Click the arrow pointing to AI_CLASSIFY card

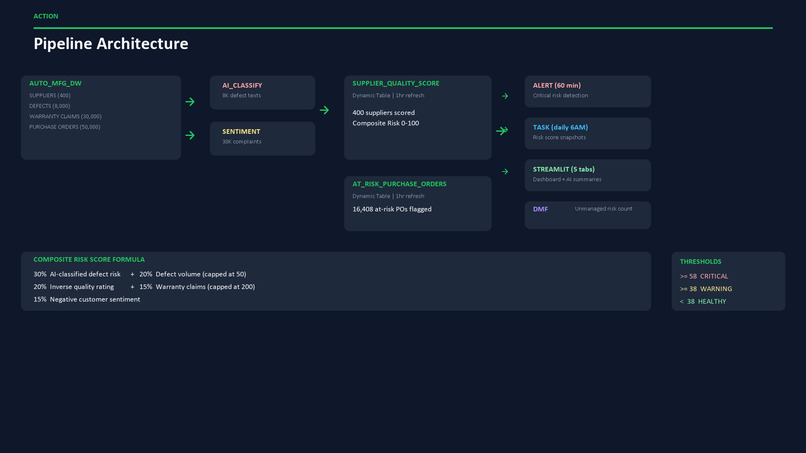[x=190, y=102]
